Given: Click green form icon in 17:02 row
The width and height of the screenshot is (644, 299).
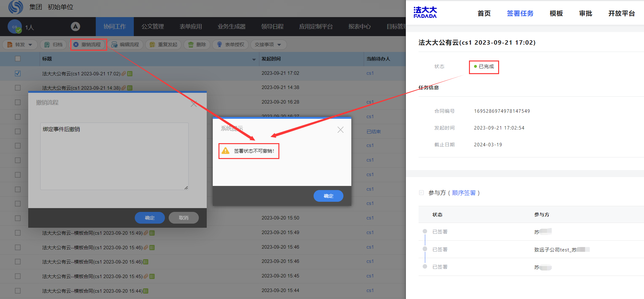Looking at the screenshot, I should pyautogui.click(x=130, y=73).
